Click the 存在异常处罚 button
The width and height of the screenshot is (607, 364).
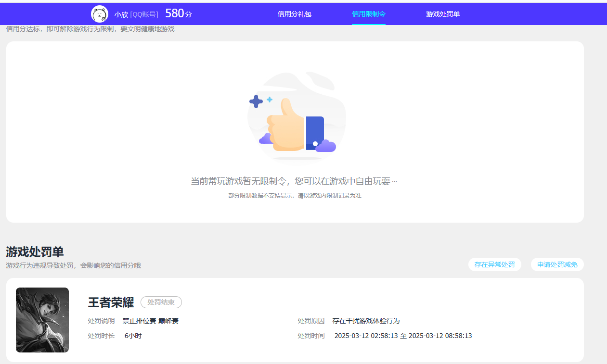(x=495, y=264)
